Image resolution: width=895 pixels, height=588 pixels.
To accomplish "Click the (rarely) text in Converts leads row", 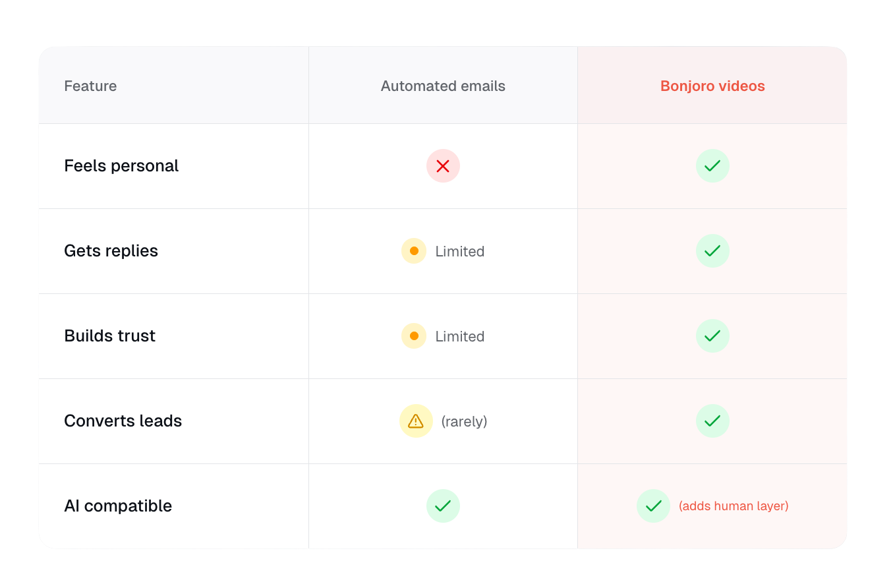I will (x=464, y=421).
